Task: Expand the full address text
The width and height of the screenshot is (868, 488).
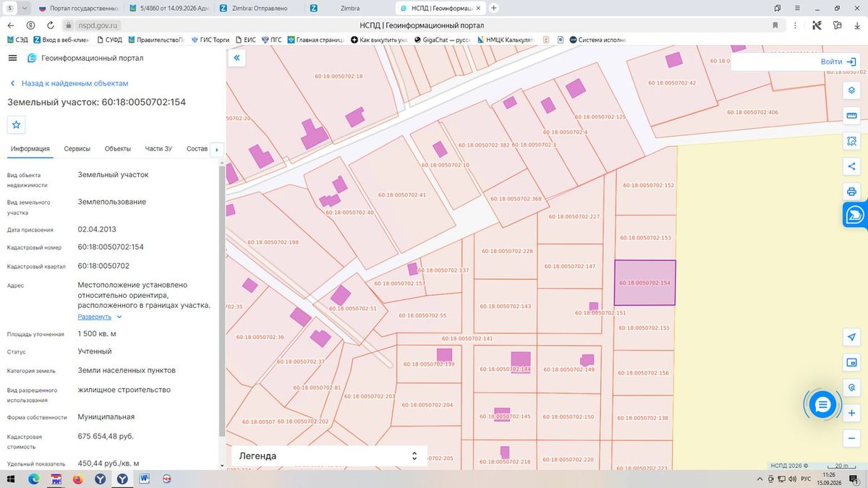Action: point(100,317)
